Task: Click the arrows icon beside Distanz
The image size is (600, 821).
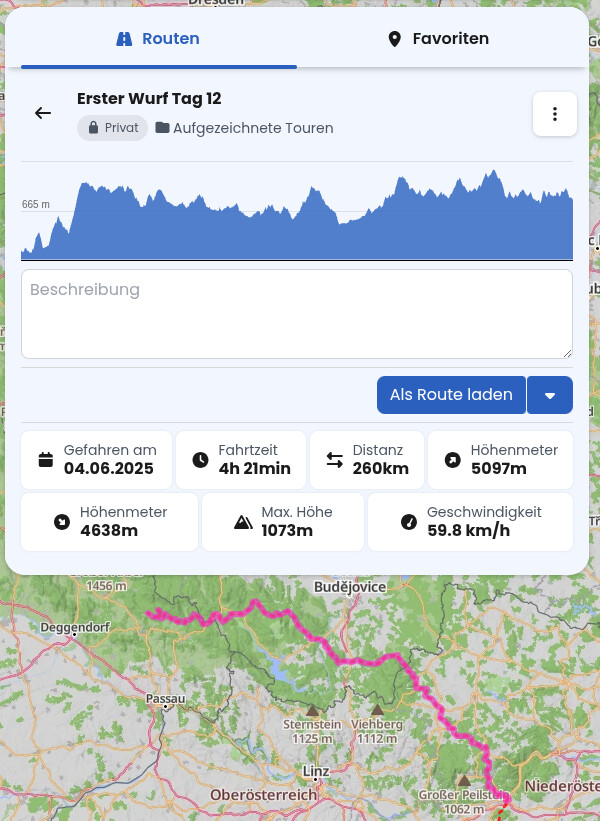Action: click(x=334, y=460)
